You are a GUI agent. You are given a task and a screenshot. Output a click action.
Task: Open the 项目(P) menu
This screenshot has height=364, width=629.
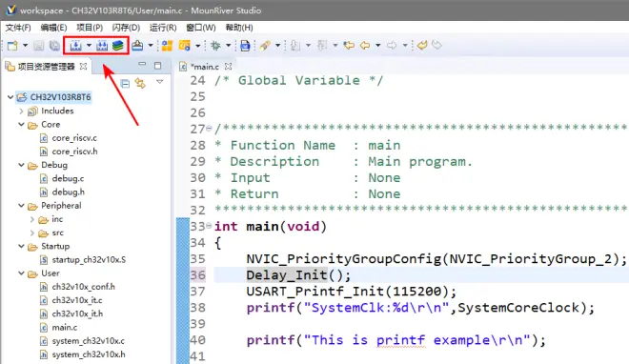click(x=90, y=28)
